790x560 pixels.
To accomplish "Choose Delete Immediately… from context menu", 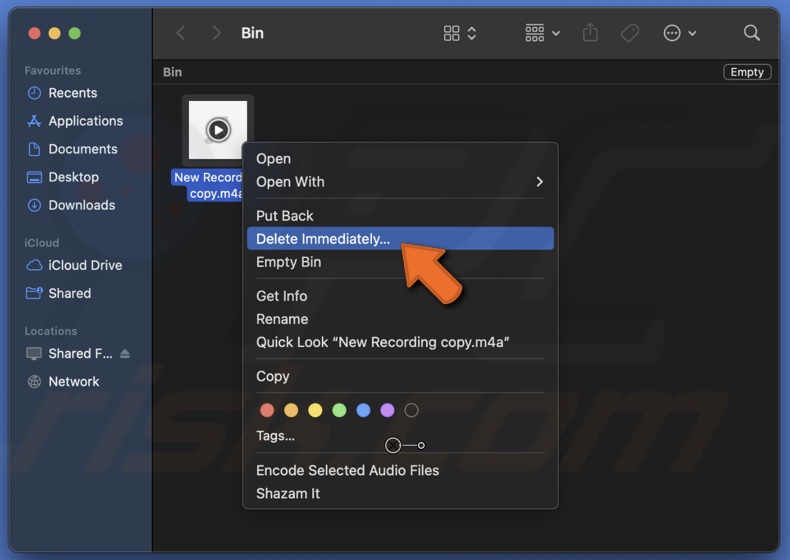I will click(323, 239).
